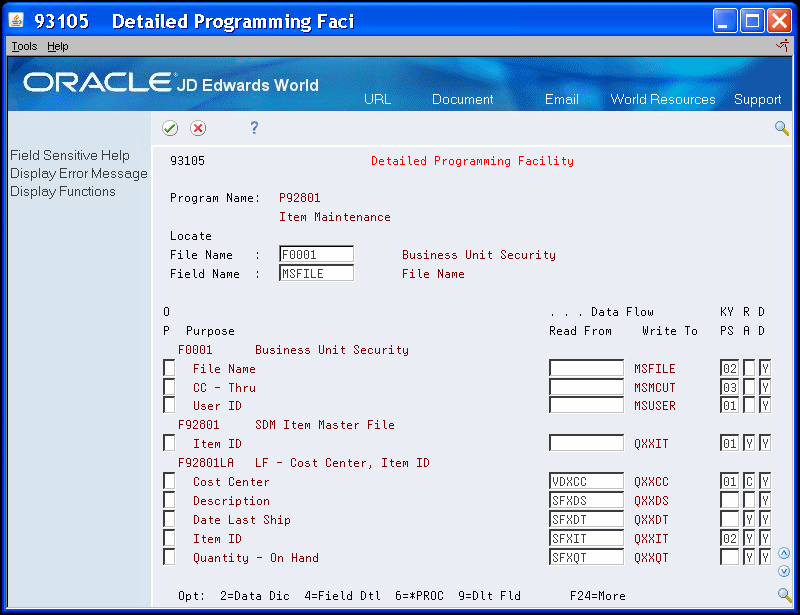Click option box for Date Last Ship row
Image resolution: width=800 pixels, height=615 pixels.
169,519
